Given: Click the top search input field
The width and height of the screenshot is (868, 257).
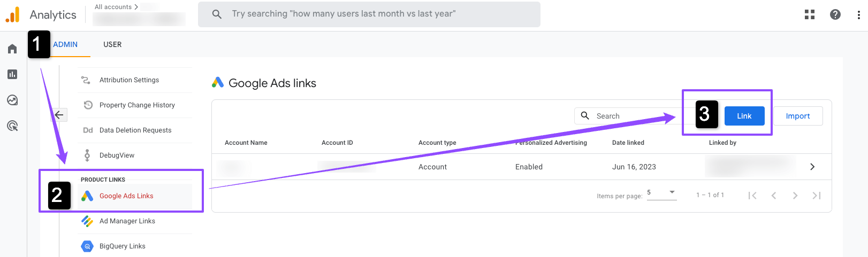Looking at the screenshot, I should coord(369,14).
